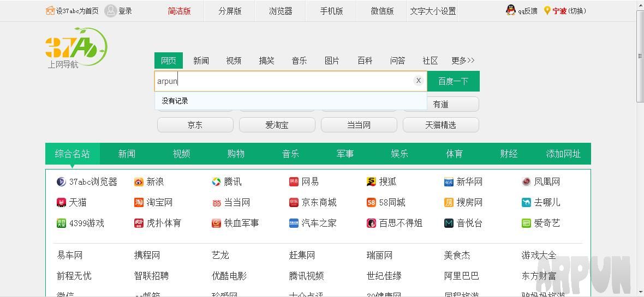Click the 37abc logo
Screen dimensions: 644x297
pos(76,47)
